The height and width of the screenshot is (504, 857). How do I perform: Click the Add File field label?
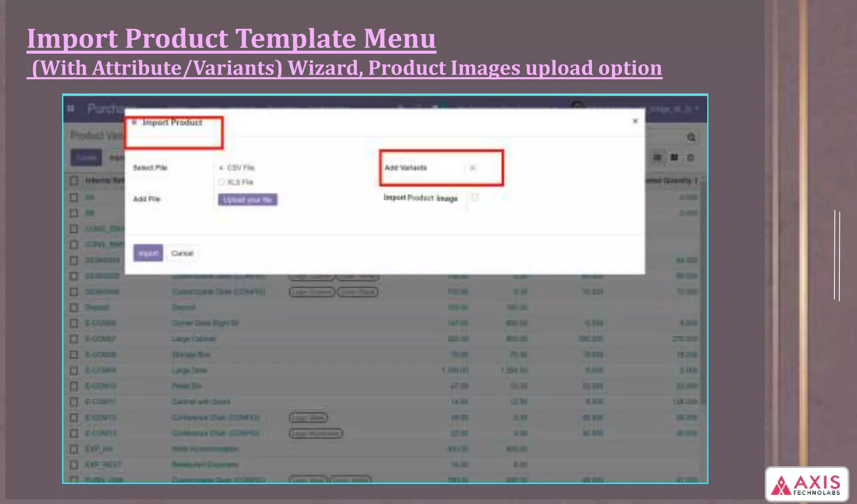click(x=146, y=199)
